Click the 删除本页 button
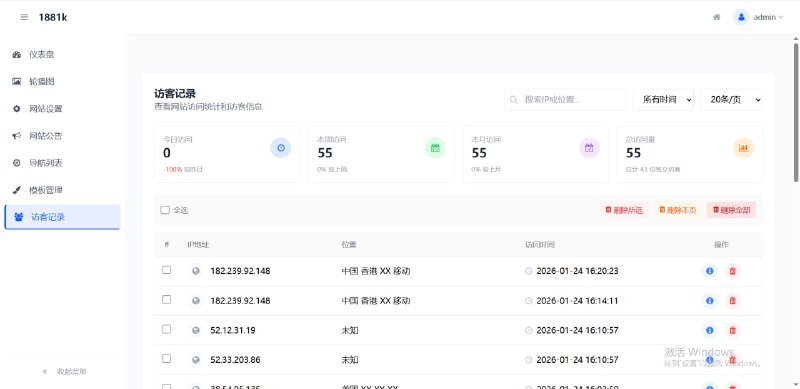This screenshot has width=800, height=389. (x=678, y=210)
